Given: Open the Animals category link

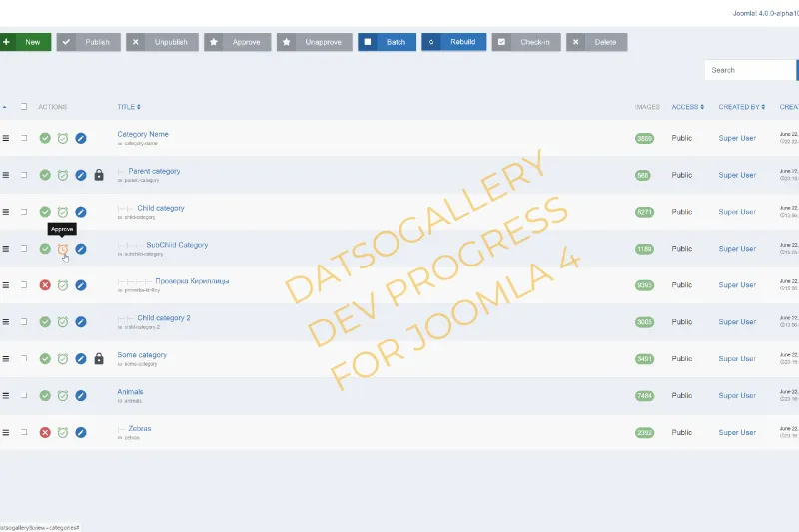Looking at the screenshot, I should click(x=129, y=392).
